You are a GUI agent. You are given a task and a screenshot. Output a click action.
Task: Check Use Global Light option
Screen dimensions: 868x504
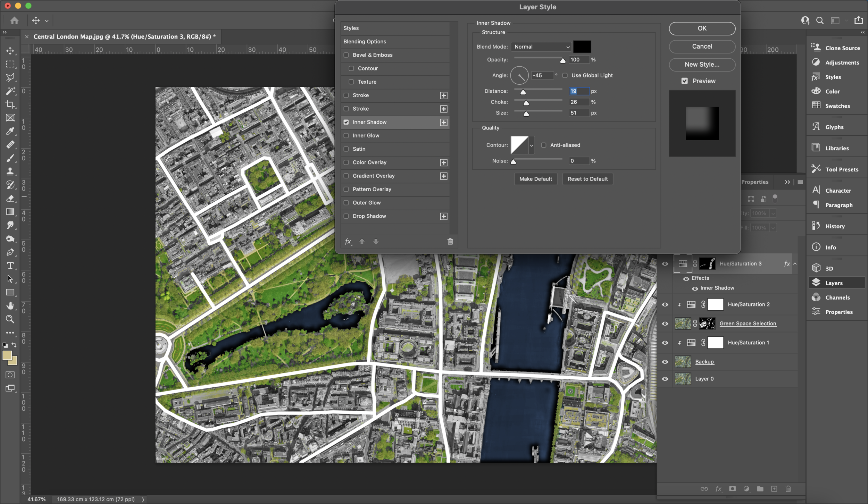coord(565,75)
